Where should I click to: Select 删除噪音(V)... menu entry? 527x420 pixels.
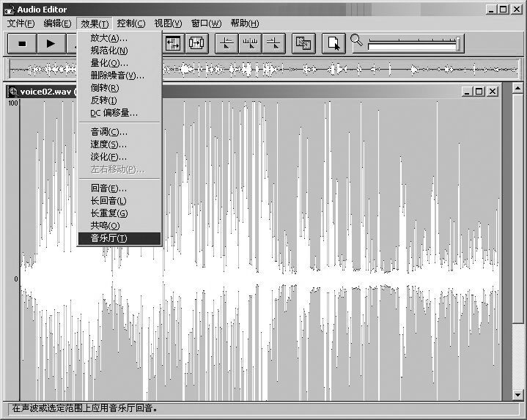tap(117, 75)
